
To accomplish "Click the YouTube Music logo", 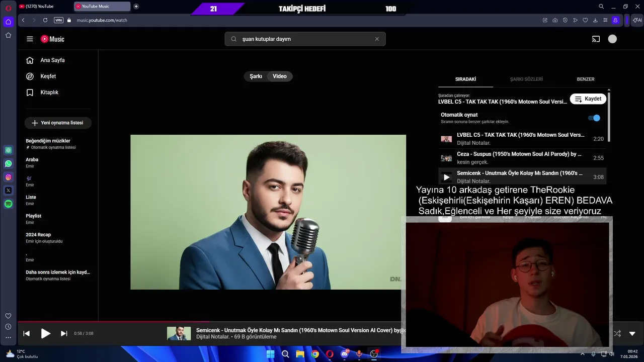I will pyautogui.click(x=52, y=39).
